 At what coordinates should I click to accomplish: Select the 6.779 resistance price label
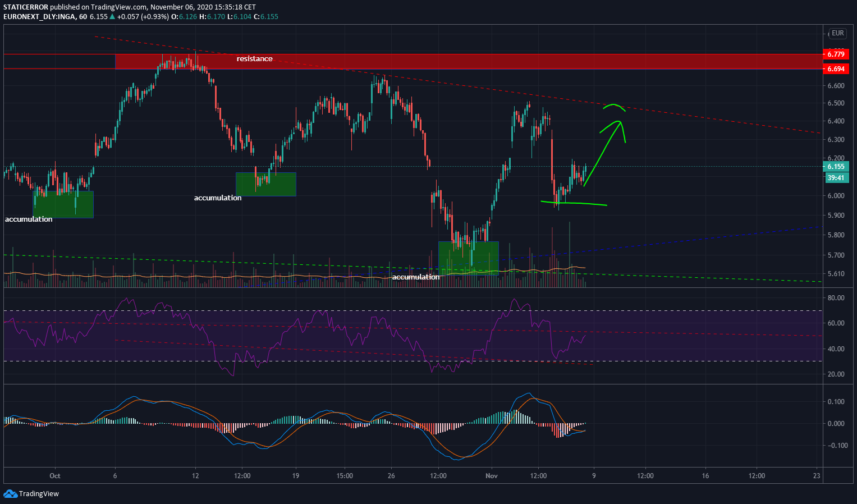coord(836,54)
